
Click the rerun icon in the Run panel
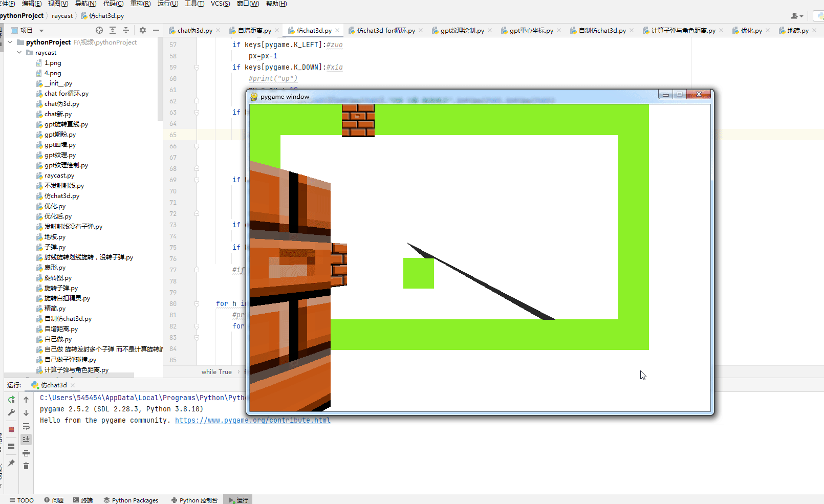11,400
